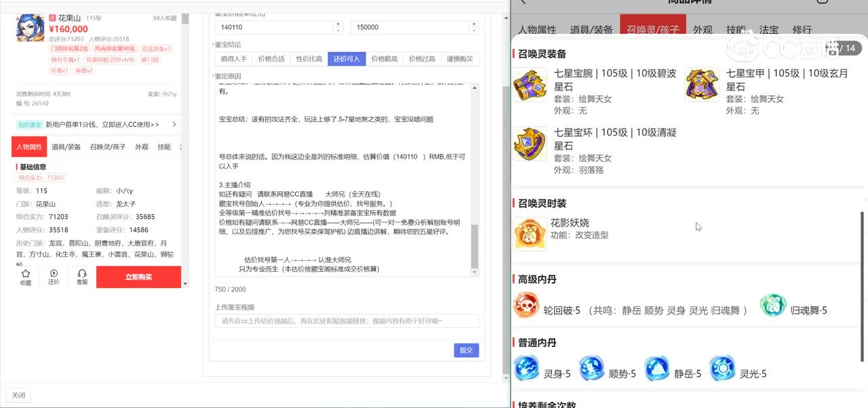Screen dimensions: 868x408
Task: Select 价格略高 conclusion option
Action: point(384,59)
